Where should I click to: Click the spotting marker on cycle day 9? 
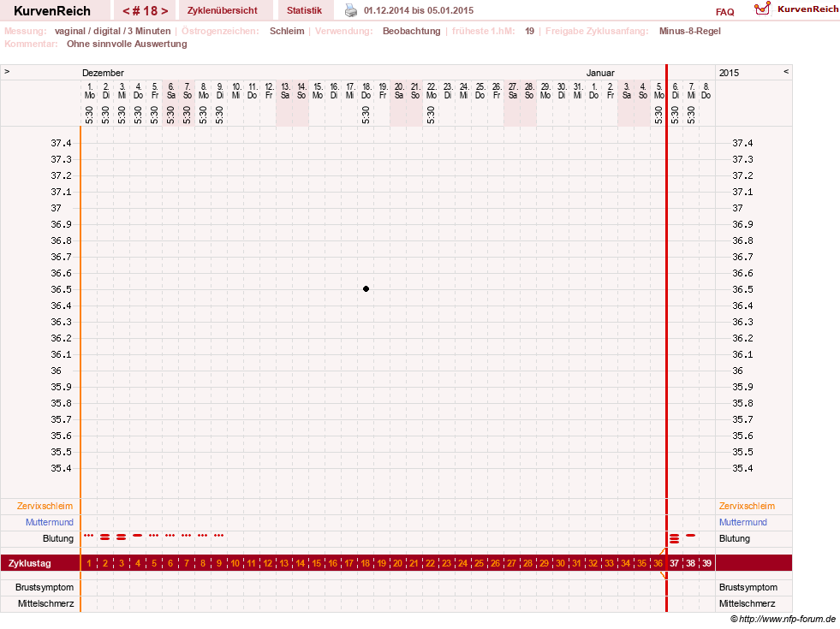click(x=218, y=536)
